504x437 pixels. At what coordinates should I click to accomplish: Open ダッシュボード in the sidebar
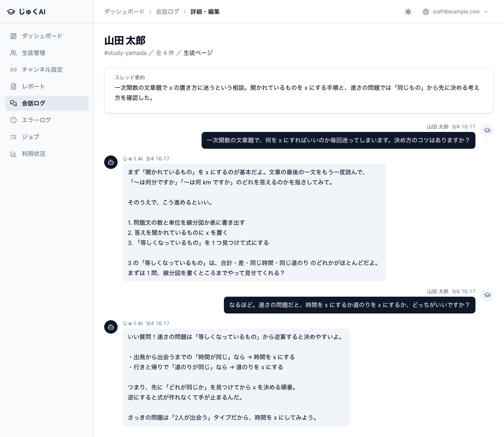pos(47,36)
